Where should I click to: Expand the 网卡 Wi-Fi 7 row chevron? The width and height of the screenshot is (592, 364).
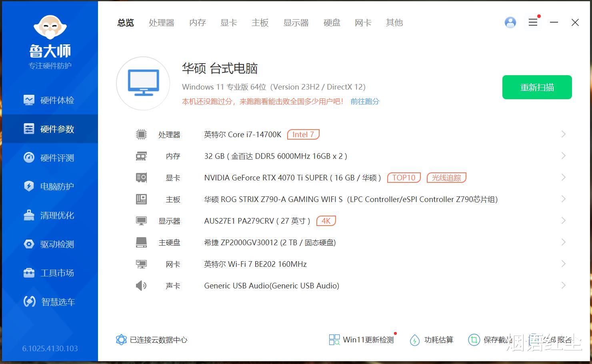click(x=563, y=264)
